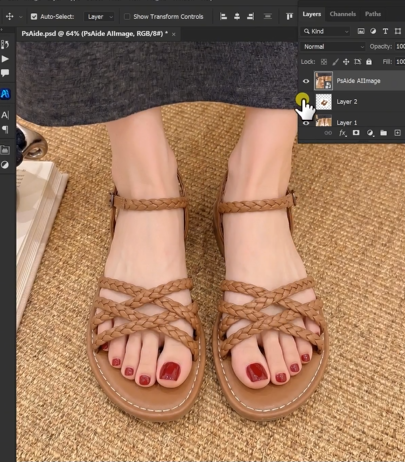Open the fx layer style menu

pyautogui.click(x=343, y=133)
